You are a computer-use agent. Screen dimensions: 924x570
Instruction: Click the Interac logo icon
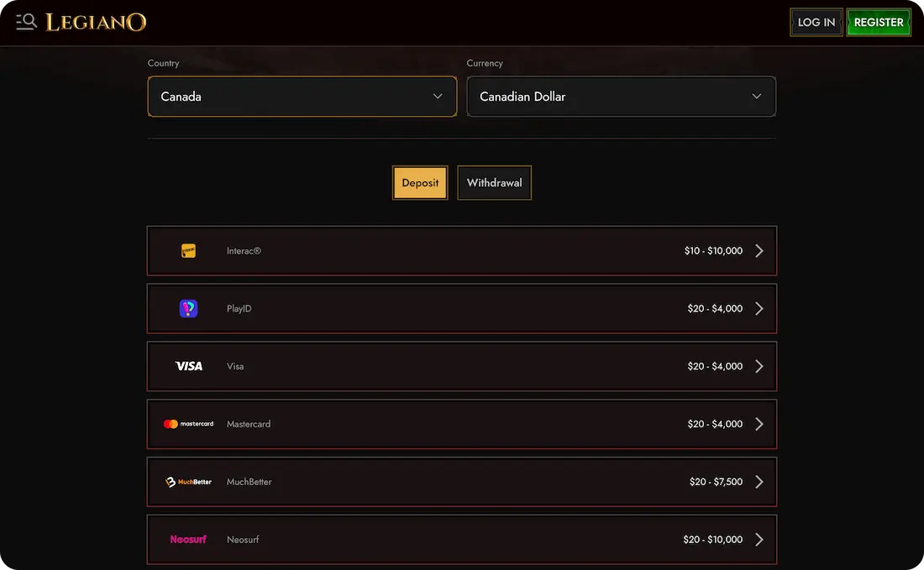point(188,249)
